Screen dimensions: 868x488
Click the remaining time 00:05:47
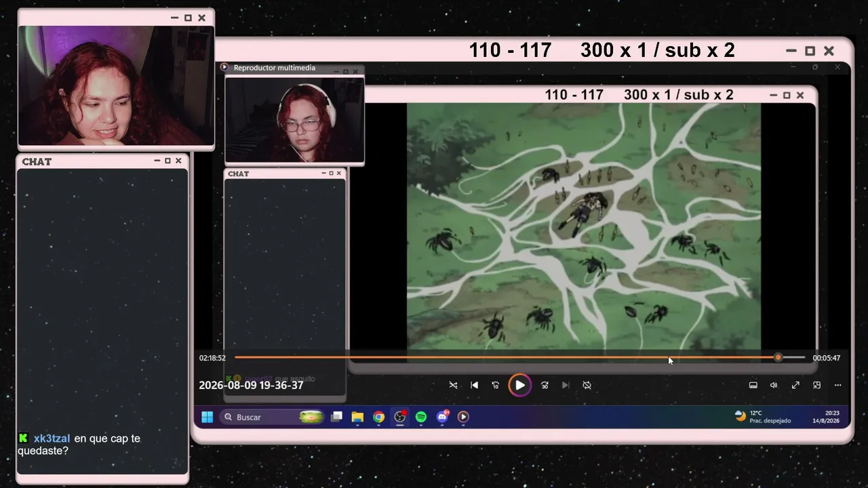[827, 358]
